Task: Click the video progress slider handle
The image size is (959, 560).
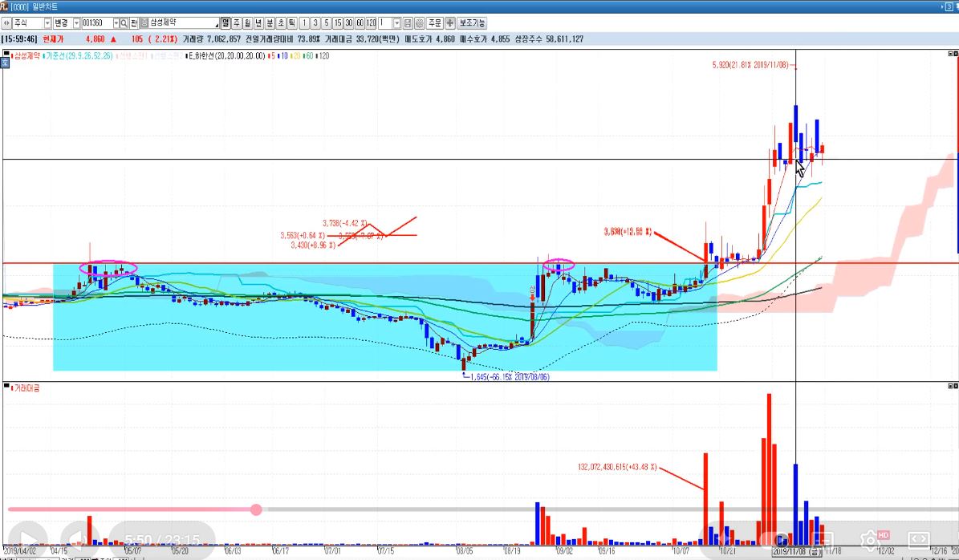Action: pos(256,509)
